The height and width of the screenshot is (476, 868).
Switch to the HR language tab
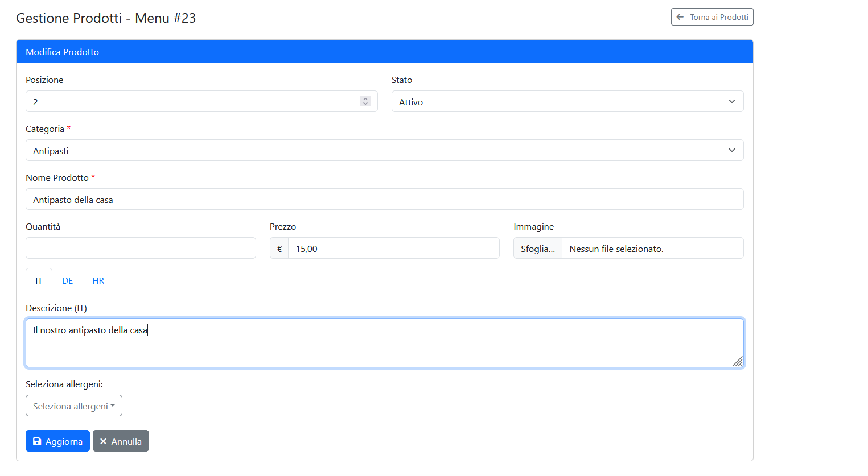98,280
